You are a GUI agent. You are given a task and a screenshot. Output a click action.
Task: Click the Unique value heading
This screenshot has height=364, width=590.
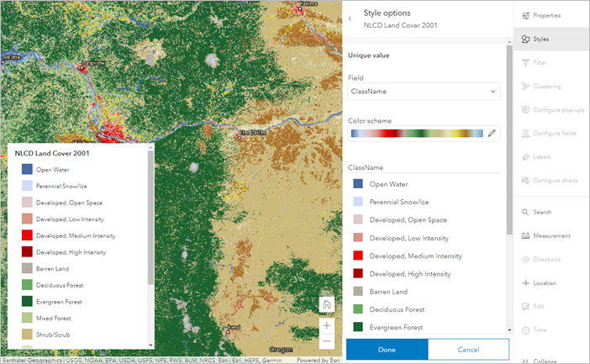369,55
